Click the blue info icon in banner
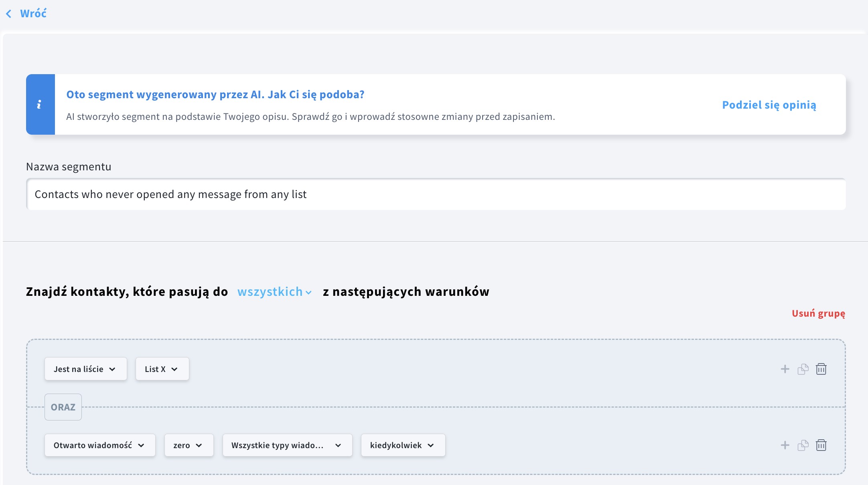 pos(39,105)
